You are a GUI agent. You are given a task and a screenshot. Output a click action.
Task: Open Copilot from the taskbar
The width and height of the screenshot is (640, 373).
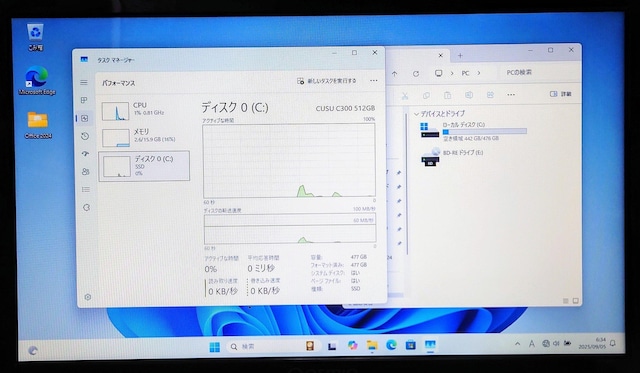352,346
